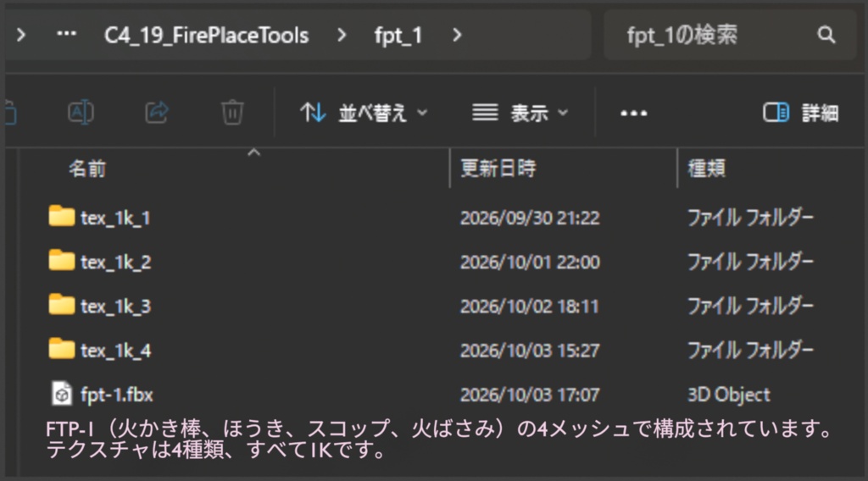Screen dimensions: 868x481
Task: Select the tex_1k_3 folder icon
Action: pyautogui.click(x=61, y=305)
